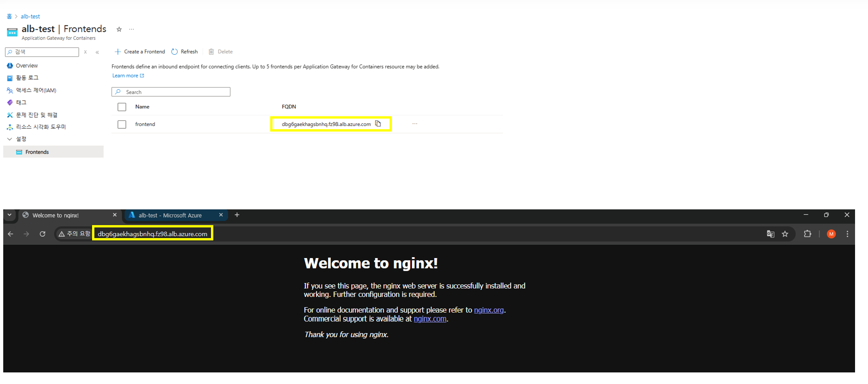The height and width of the screenshot is (384, 868).
Task: Close the Welcome to nginx! tab
Action: [x=115, y=215]
